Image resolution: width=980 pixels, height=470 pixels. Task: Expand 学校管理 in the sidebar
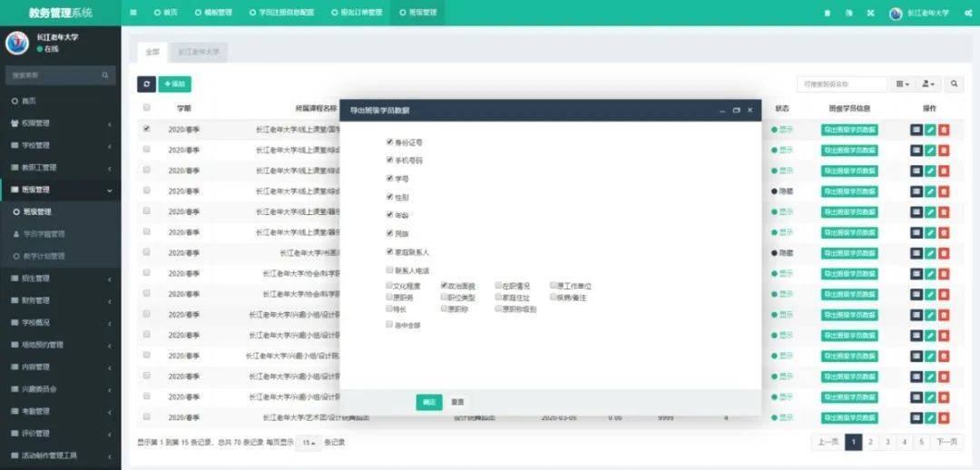[x=61, y=145]
